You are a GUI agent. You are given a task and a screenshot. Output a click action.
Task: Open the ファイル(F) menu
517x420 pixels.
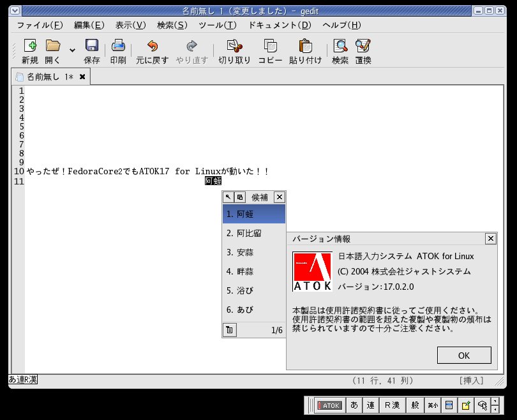click(40, 25)
